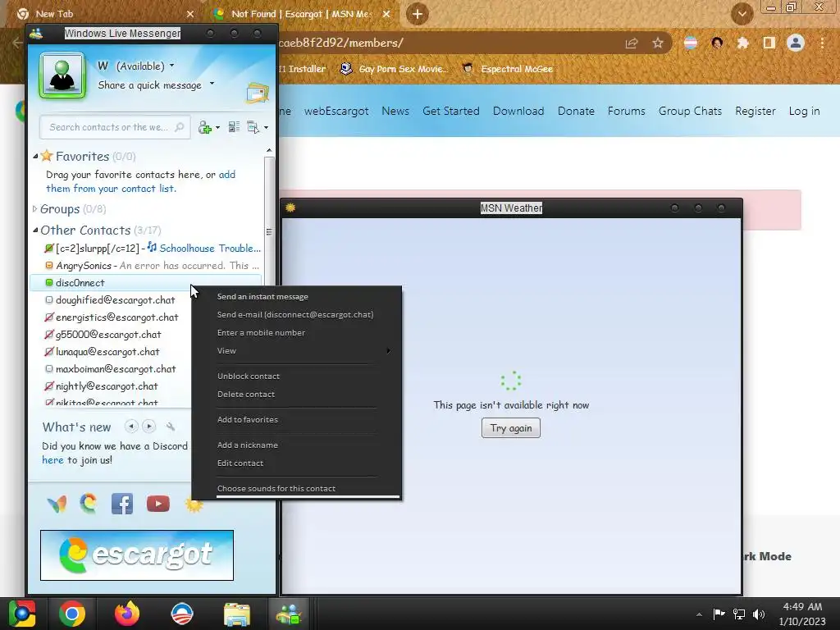Switch to the New Tab browser tab

[104, 14]
